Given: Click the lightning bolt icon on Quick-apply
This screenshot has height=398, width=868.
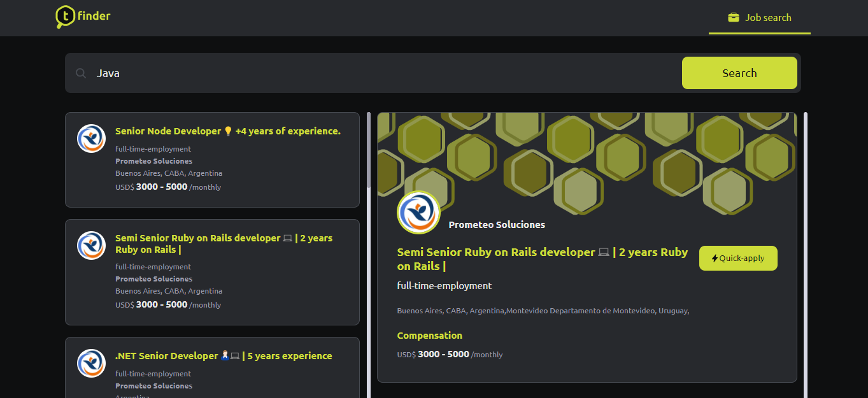Looking at the screenshot, I should click(x=715, y=259).
